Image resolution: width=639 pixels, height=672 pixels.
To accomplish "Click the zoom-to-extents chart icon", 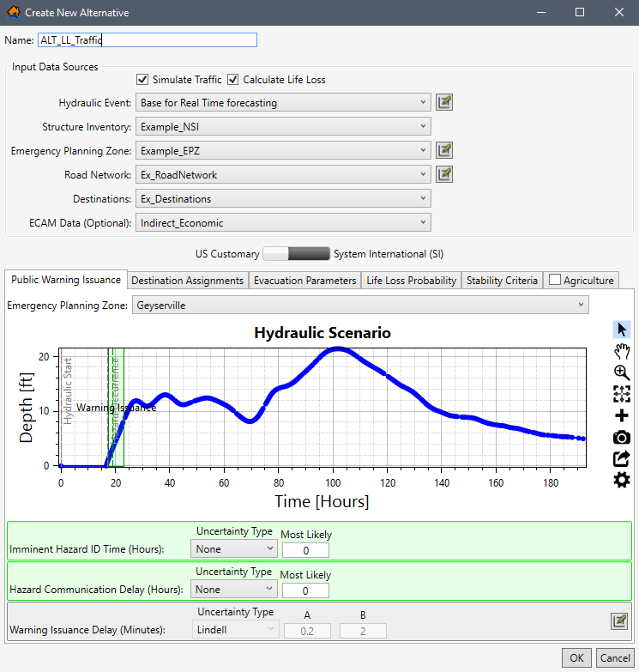I will (622, 394).
